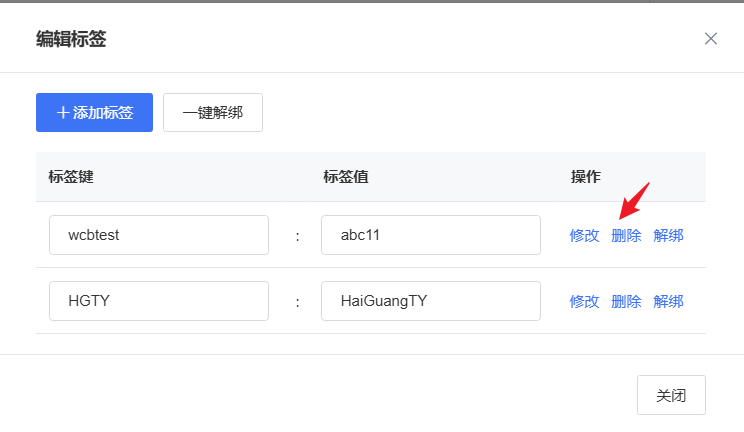The image size is (744, 432).
Task: Click 修改 for the wcbtest tag
Action: click(585, 235)
